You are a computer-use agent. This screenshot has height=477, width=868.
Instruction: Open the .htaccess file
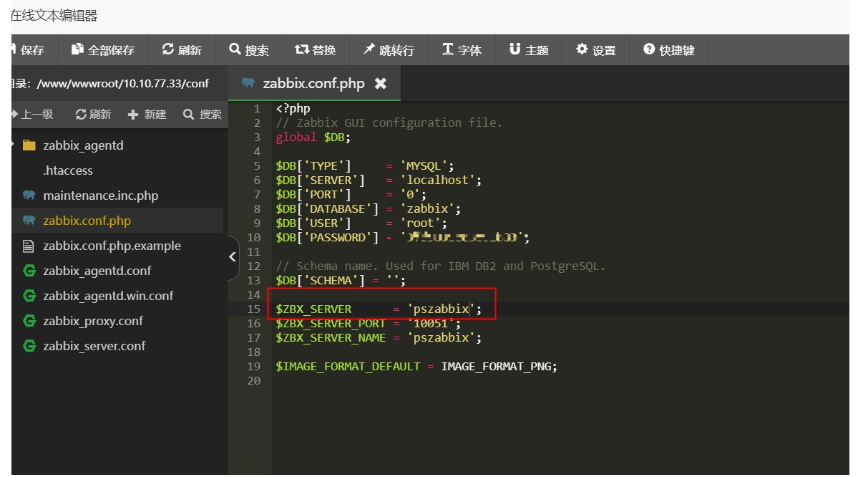68,170
